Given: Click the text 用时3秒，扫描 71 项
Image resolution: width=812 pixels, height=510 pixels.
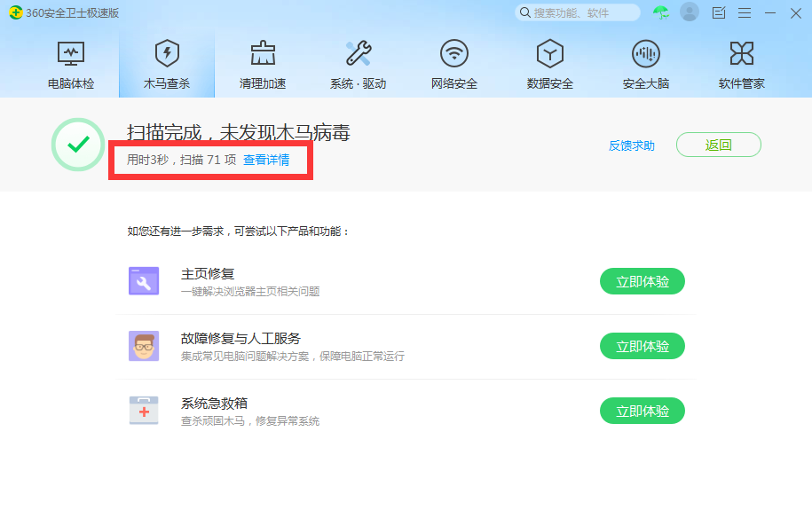Looking at the screenshot, I should point(182,160).
